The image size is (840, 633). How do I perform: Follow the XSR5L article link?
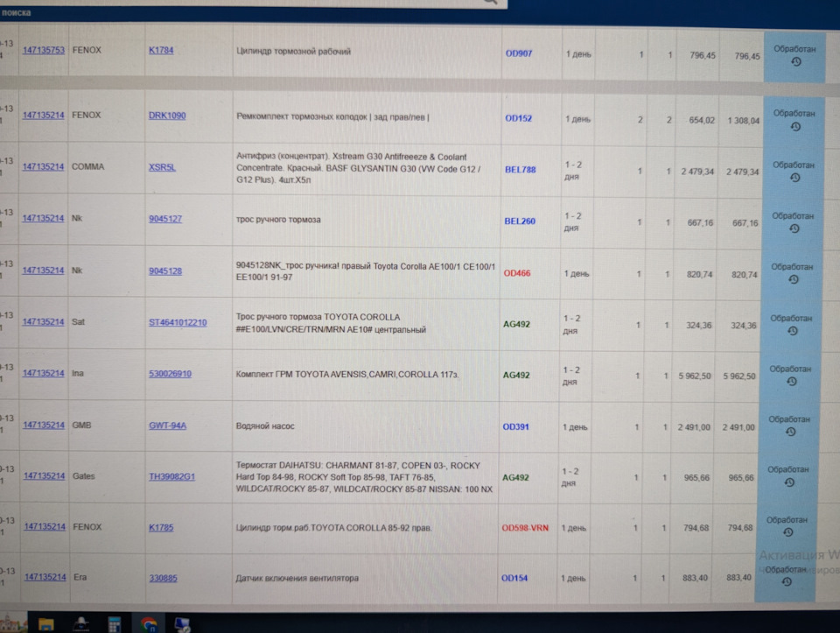(163, 167)
